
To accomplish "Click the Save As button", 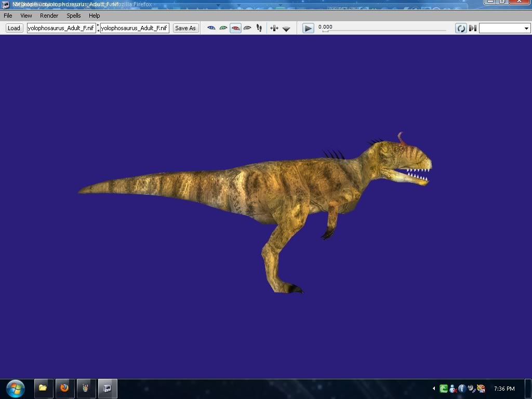I will tap(185, 28).
